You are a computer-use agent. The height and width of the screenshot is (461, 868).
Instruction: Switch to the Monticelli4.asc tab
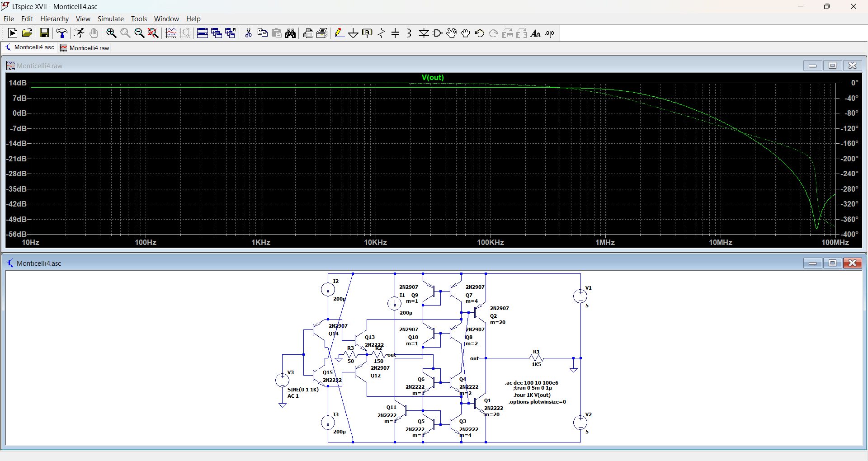point(30,47)
